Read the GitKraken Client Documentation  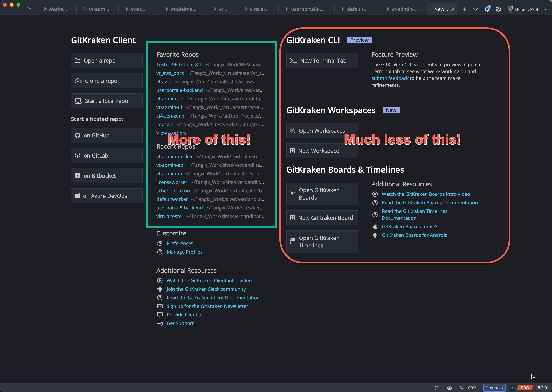[213, 298]
